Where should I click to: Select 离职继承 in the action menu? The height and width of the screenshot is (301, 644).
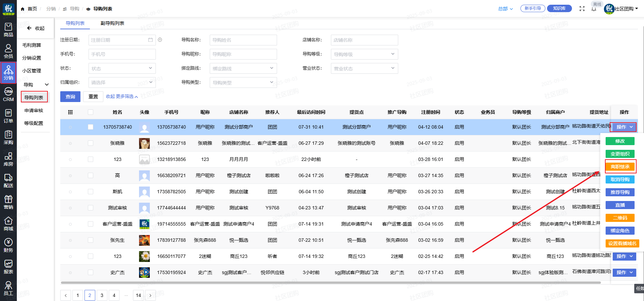pyautogui.click(x=620, y=167)
